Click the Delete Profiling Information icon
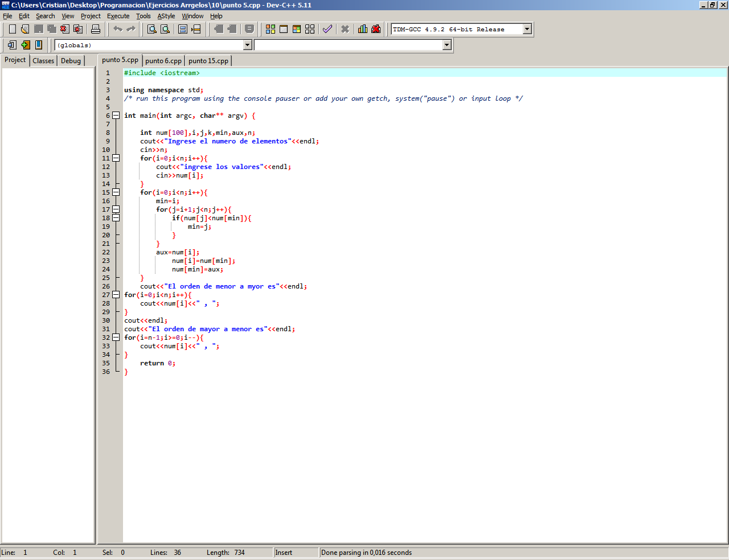This screenshot has height=560, width=729. point(376,29)
